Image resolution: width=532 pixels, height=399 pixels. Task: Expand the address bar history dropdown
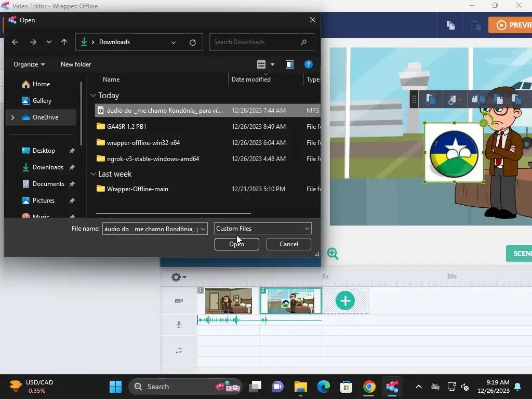(x=174, y=43)
